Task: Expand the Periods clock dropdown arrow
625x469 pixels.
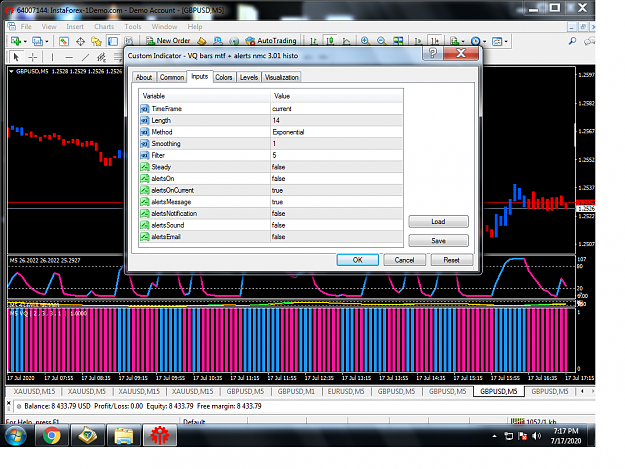Action: 484,41
